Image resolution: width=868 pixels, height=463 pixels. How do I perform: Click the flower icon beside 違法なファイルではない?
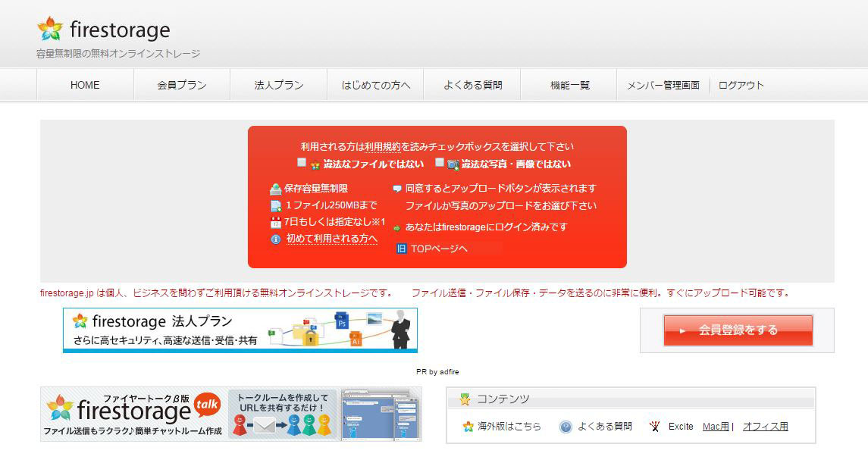click(315, 165)
